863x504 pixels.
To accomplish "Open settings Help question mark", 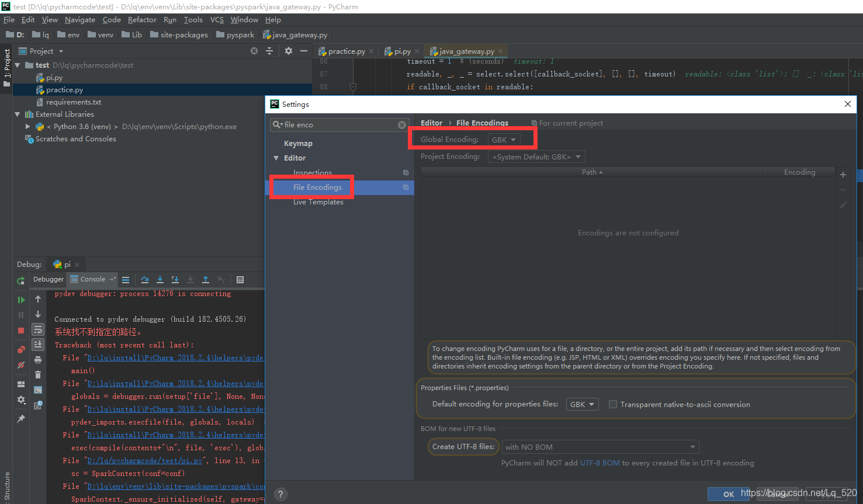I will [280, 494].
